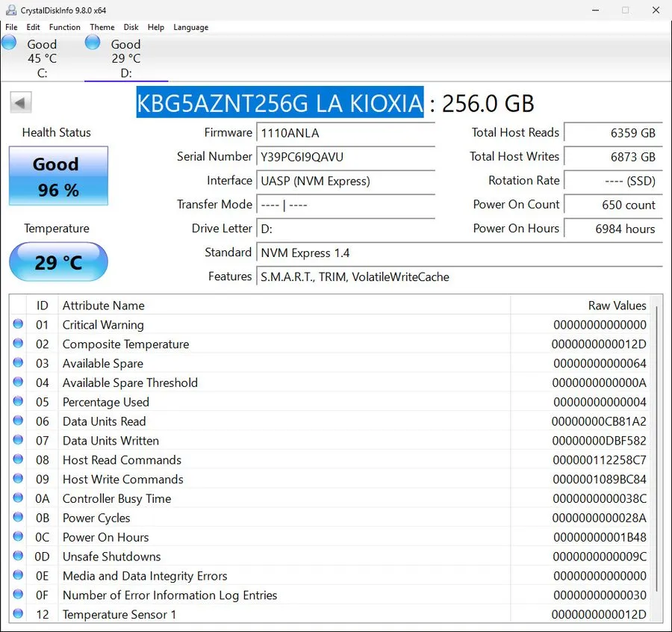
Task: Click the 29 °C temperature button
Action: (x=58, y=261)
